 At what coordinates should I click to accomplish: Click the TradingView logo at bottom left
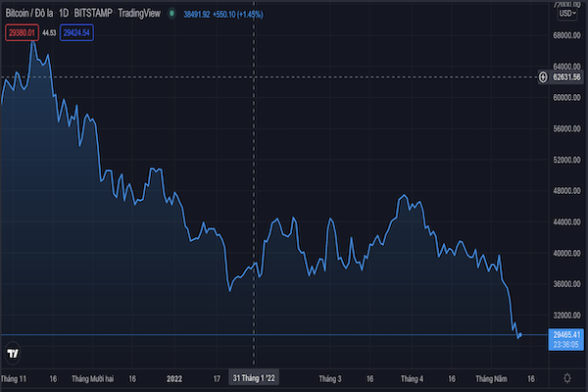click(13, 354)
